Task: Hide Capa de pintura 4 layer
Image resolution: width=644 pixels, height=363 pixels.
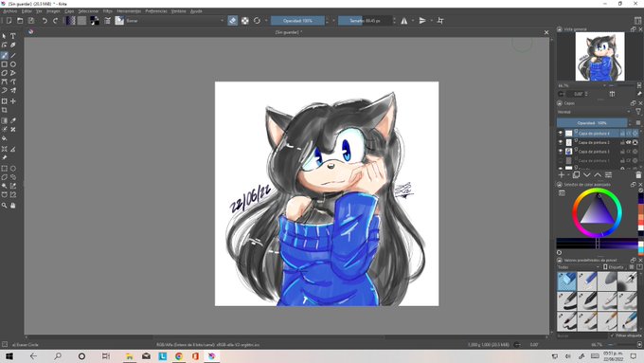Action: pyautogui.click(x=561, y=134)
